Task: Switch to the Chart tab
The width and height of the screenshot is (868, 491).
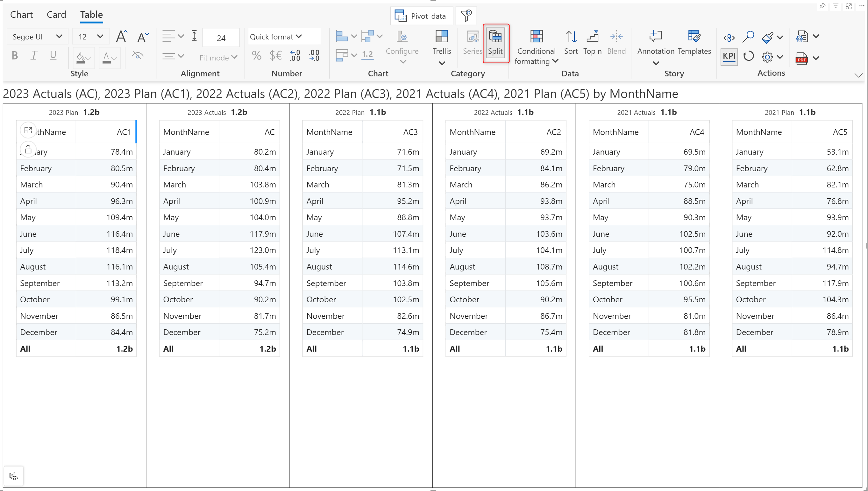Action: click(x=21, y=15)
